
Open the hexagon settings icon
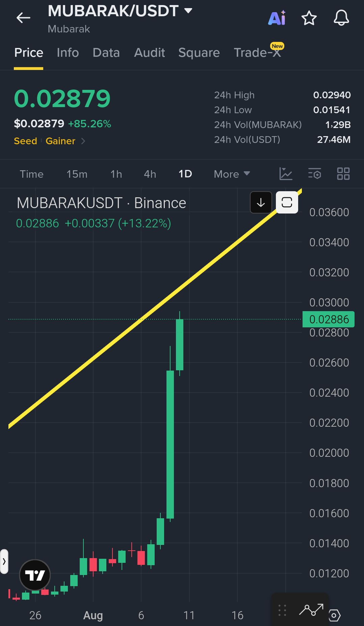pos(334,615)
